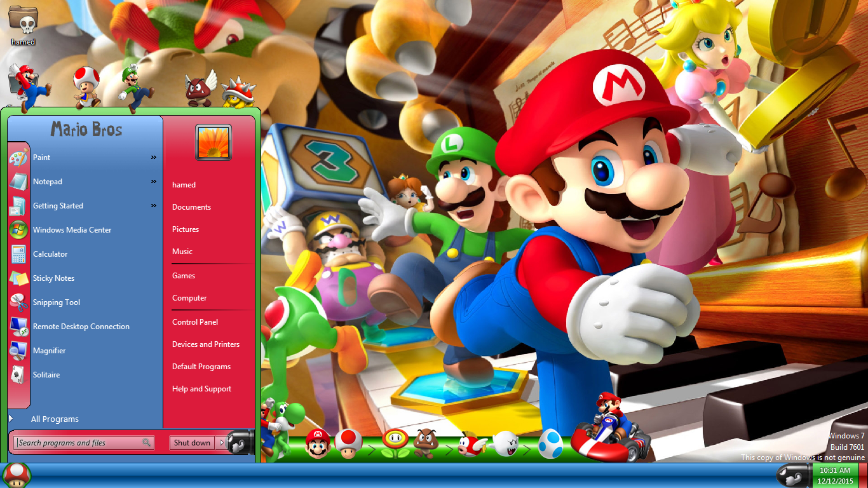Open Snipping Tool scissors icon

coord(18,302)
